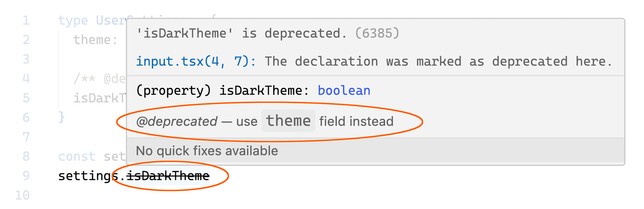The height and width of the screenshot is (209, 644).
Task: Click line number 7 in gutter
Action: click(26, 137)
